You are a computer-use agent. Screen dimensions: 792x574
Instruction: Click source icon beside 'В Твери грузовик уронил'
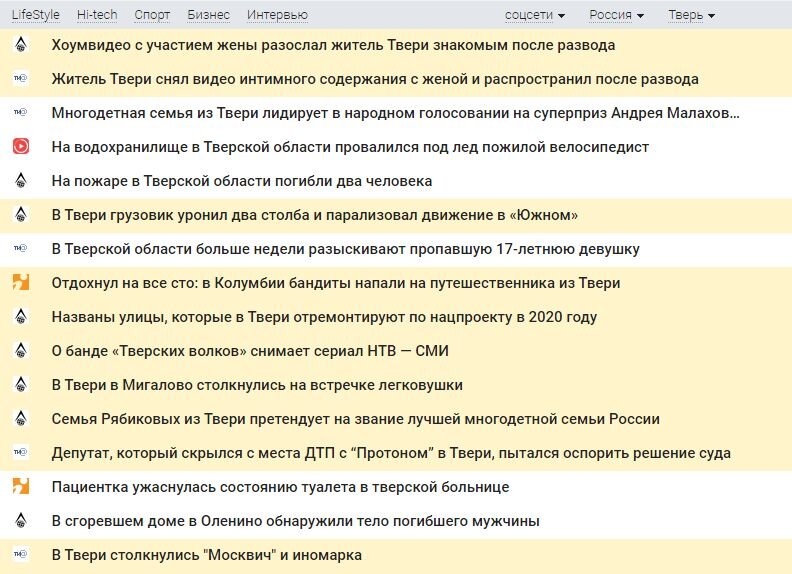(21, 214)
